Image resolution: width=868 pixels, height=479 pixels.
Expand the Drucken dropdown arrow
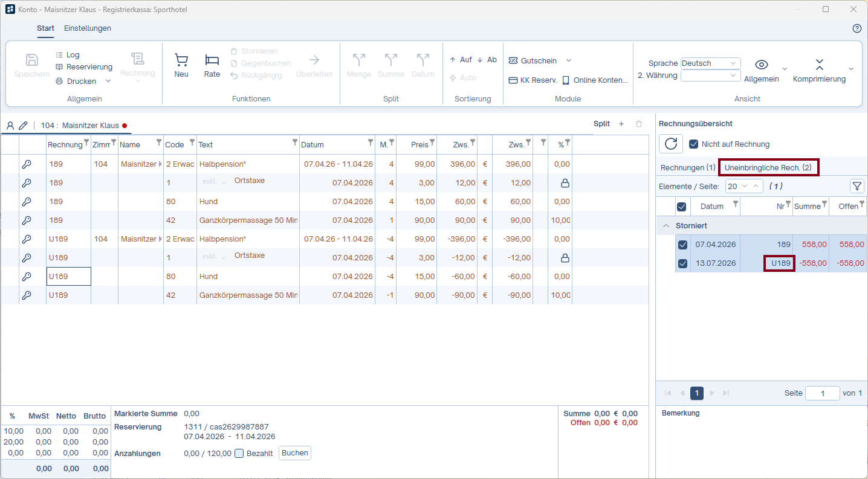pos(108,81)
